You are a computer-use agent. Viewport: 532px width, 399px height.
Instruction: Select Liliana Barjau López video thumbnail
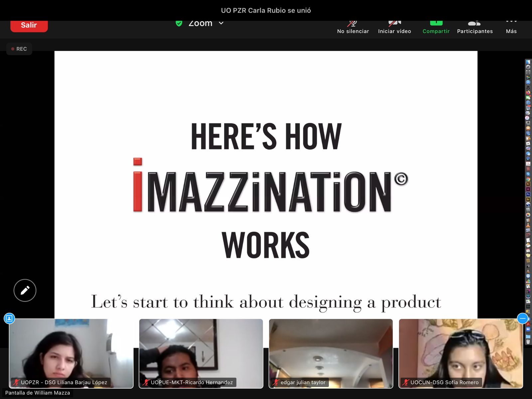coord(71,353)
